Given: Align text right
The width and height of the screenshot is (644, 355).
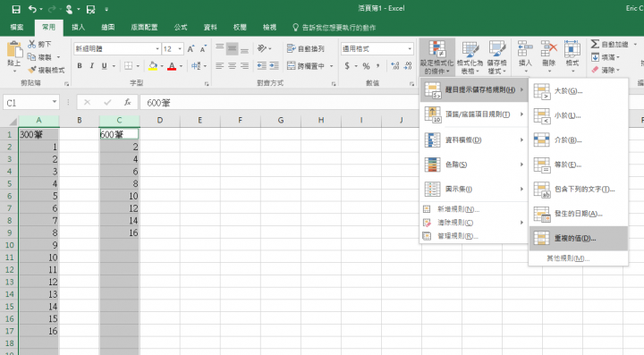Looking at the screenshot, I should pyautogui.click(x=244, y=65).
